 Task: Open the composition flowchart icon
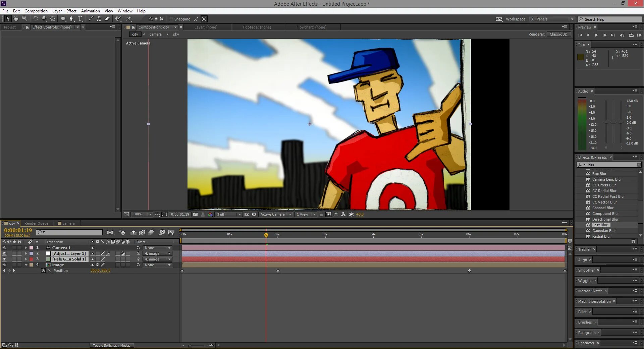coord(343,214)
